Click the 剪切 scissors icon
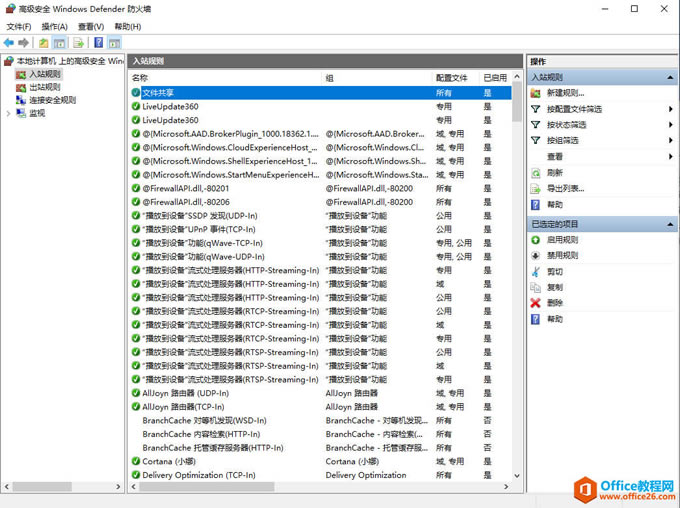This screenshot has width=680, height=508. pos(536,272)
